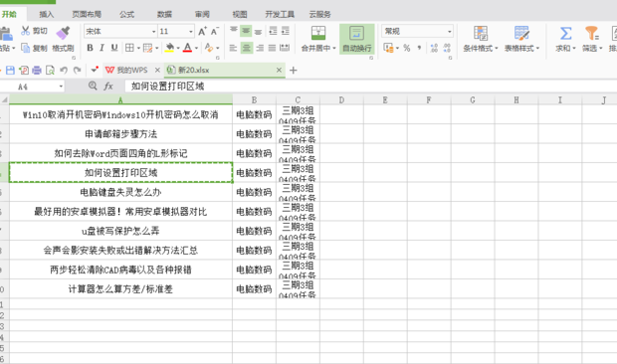Viewport: 617px width, 364px height.
Task: Toggle italic formatting I
Action: tap(102, 48)
